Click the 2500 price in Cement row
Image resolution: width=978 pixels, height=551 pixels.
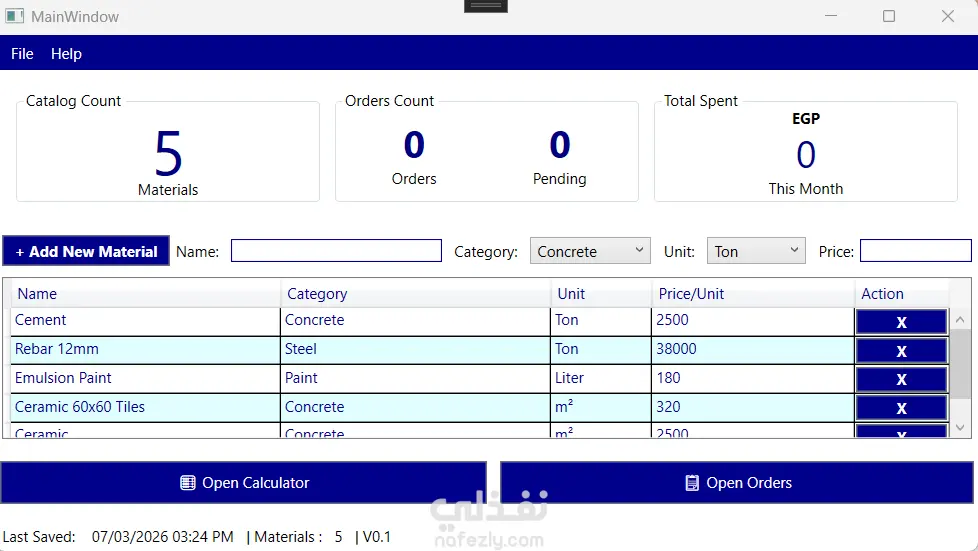[753, 321]
